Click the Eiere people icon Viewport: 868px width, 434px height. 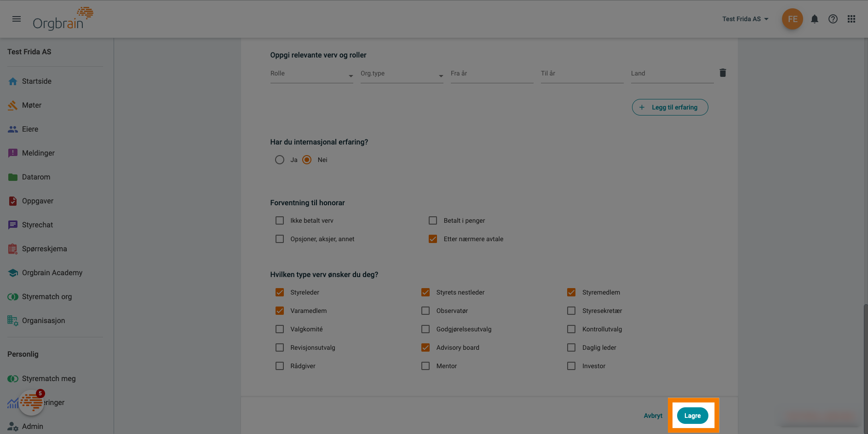13,129
